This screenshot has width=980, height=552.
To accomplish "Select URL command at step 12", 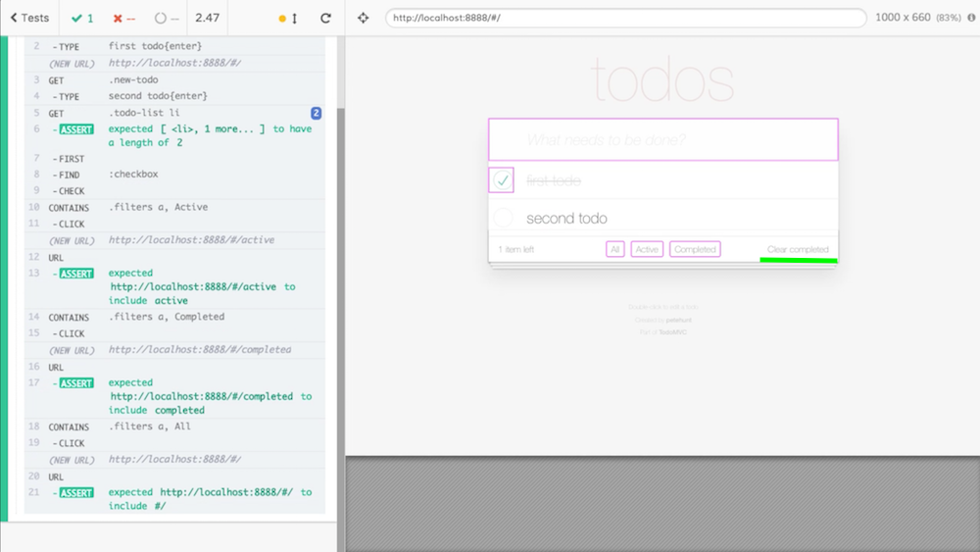I will point(174,258).
